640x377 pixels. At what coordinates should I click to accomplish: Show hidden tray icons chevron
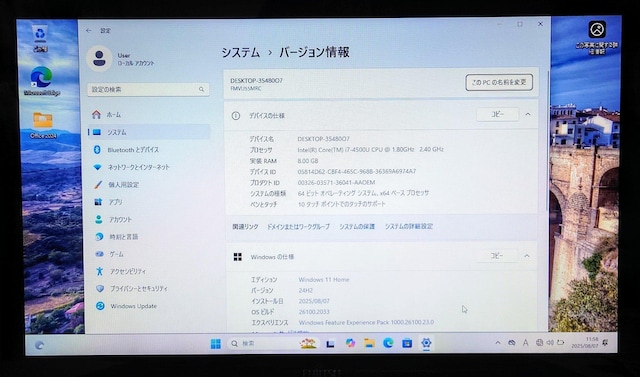coord(498,343)
